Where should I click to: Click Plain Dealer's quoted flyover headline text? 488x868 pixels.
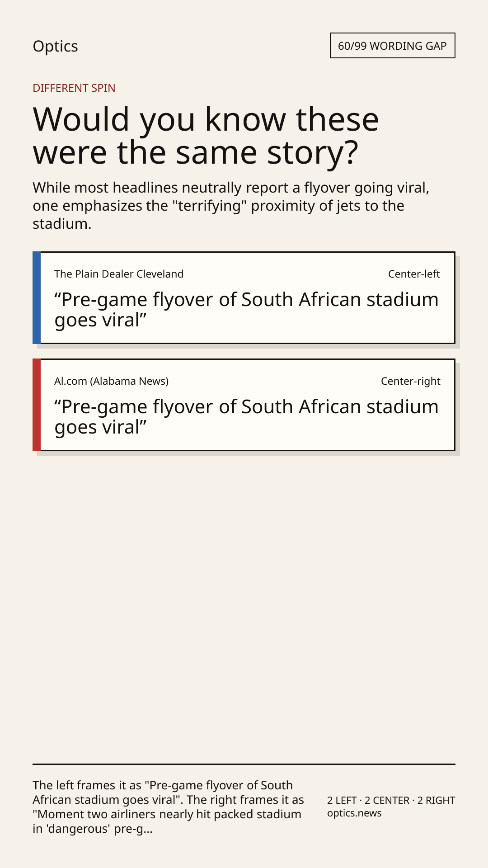(x=246, y=310)
